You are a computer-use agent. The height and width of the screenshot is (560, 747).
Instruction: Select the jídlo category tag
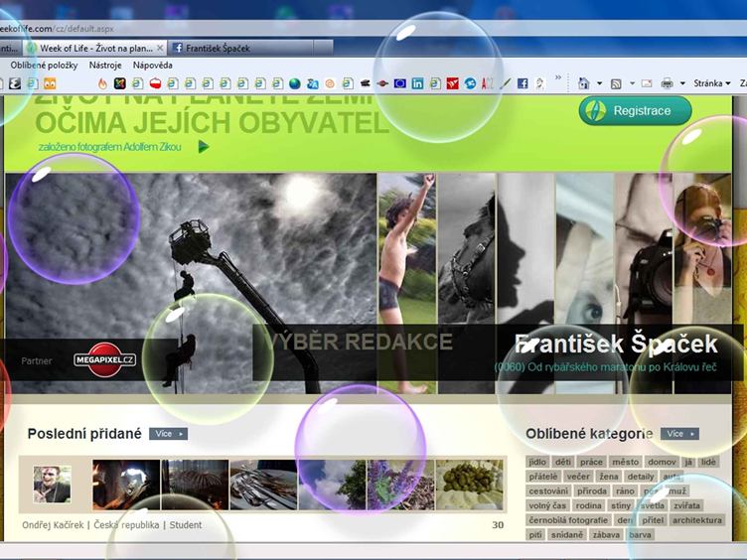537,462
